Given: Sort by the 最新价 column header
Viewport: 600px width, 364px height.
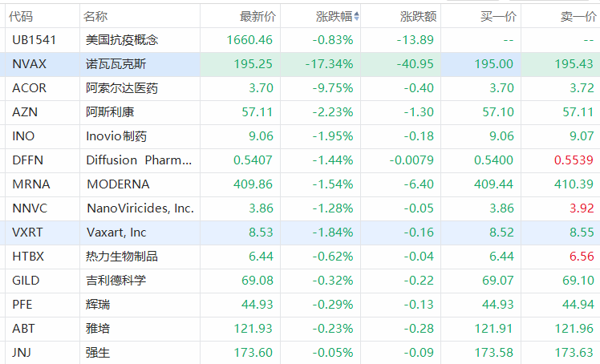Looking at the screenshot, I should (256, 16).
